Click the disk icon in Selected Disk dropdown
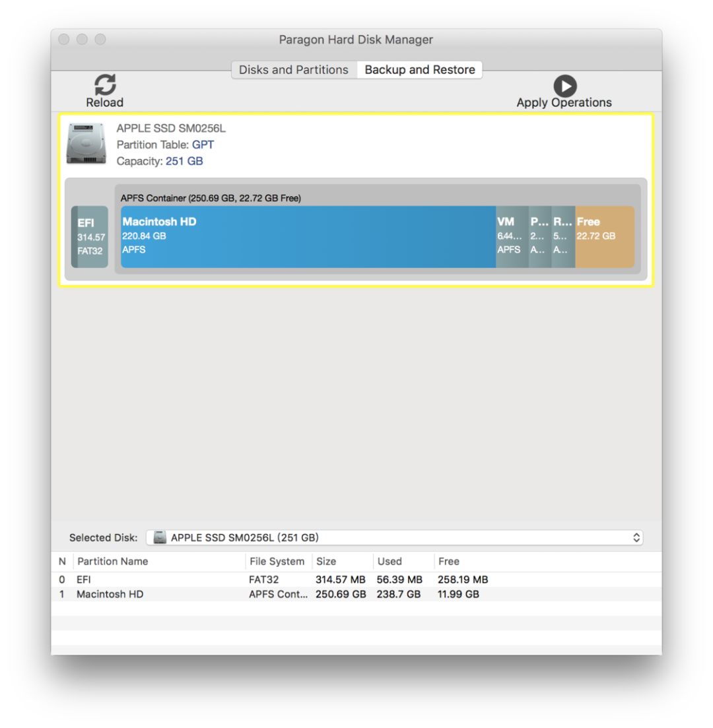This screenshot has width=713, height=728. point(160,537)
